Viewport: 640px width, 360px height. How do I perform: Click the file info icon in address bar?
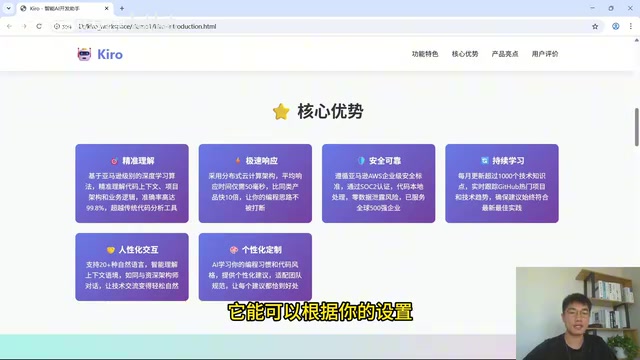(x=57, y=26)
